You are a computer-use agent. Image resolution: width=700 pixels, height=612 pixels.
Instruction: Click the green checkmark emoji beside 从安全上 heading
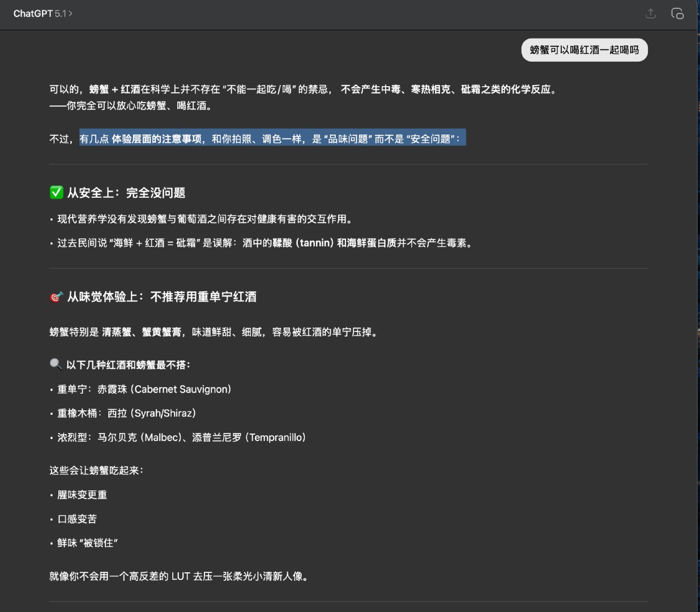pos(56,192)
